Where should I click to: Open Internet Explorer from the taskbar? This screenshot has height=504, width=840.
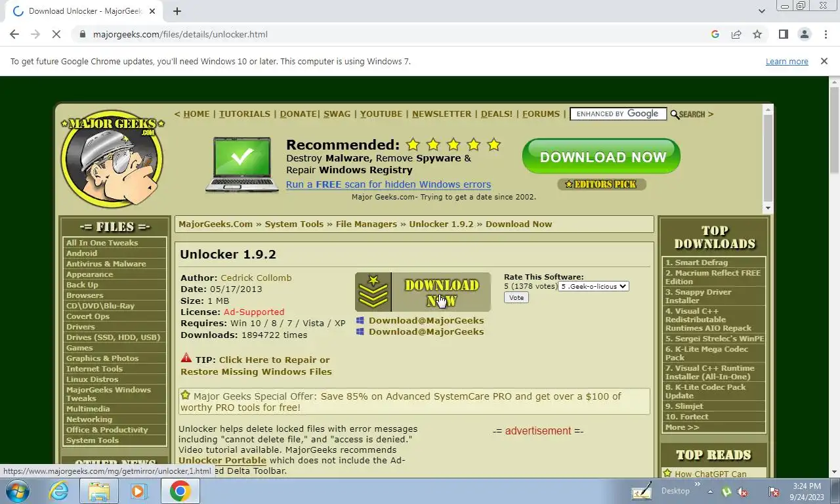click(x=59, y=491)
